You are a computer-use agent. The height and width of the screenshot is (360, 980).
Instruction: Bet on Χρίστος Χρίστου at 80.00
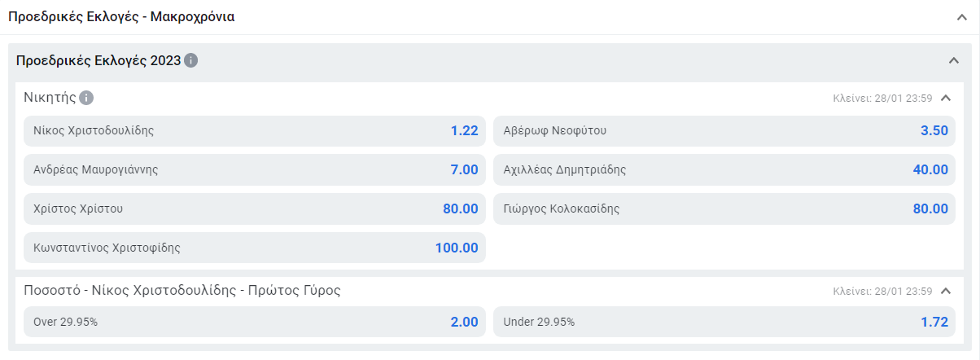[255, 209]
